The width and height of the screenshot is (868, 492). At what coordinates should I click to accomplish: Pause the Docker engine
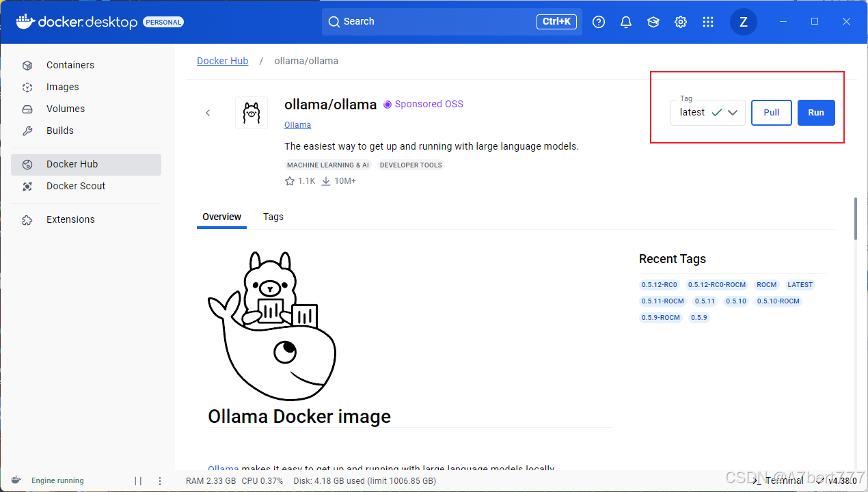[138, 481]
